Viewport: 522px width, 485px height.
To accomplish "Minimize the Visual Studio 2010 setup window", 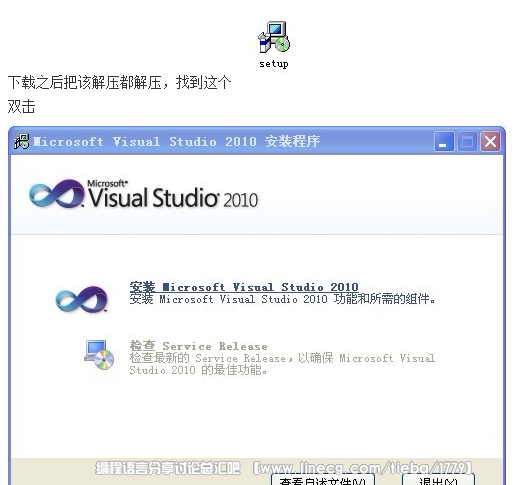I will click(444, 142).
